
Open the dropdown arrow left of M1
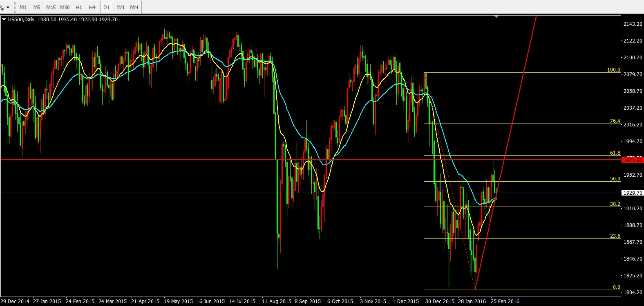click(8, 7)
